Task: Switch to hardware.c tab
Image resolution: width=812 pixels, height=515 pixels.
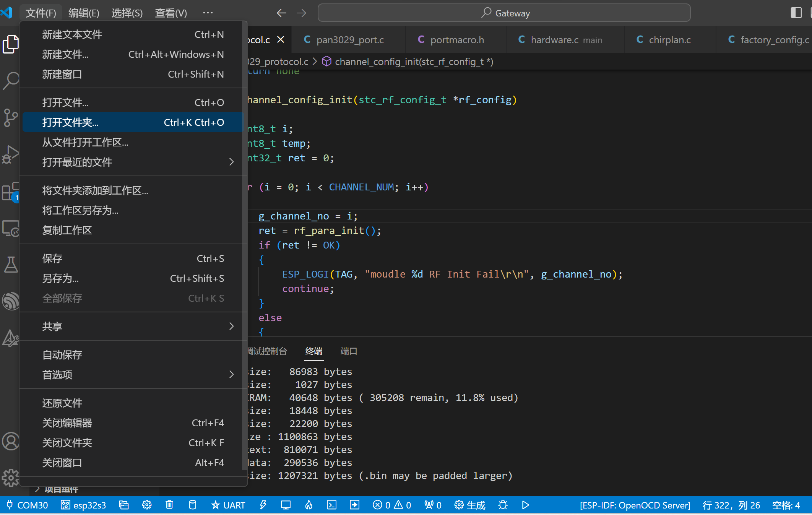Action: click(x=565, y=40)
